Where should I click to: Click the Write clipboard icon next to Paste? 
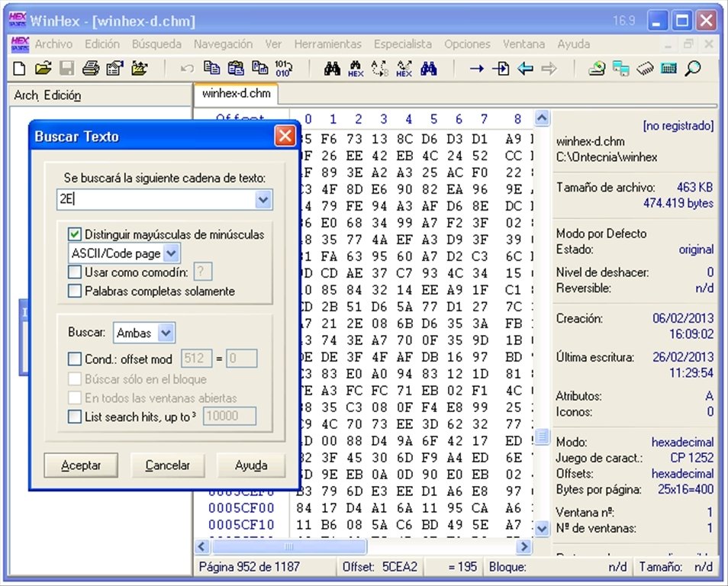[260, 68]
